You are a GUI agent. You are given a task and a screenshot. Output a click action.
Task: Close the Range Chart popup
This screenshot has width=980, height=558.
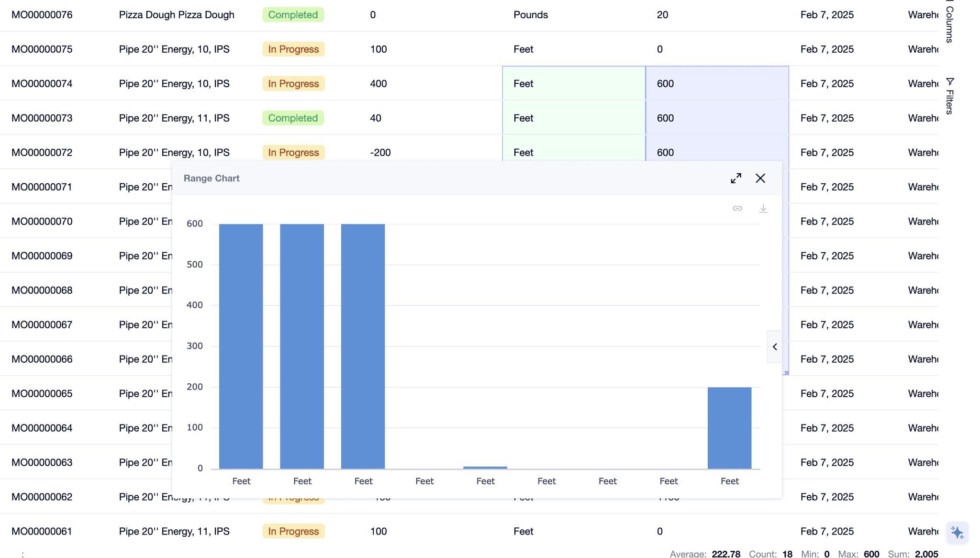click(760, 178)
